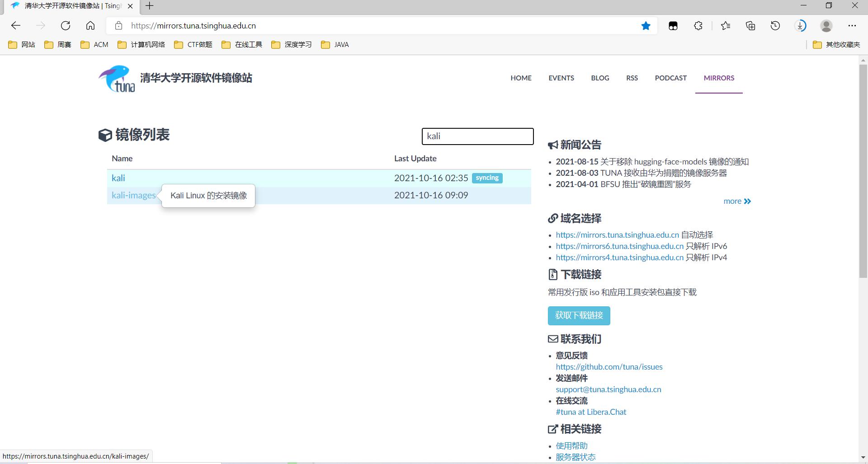The height and width of the screenshot is (464, 868).
Task: Click the TUNA logo
Action: pos(117,79)
